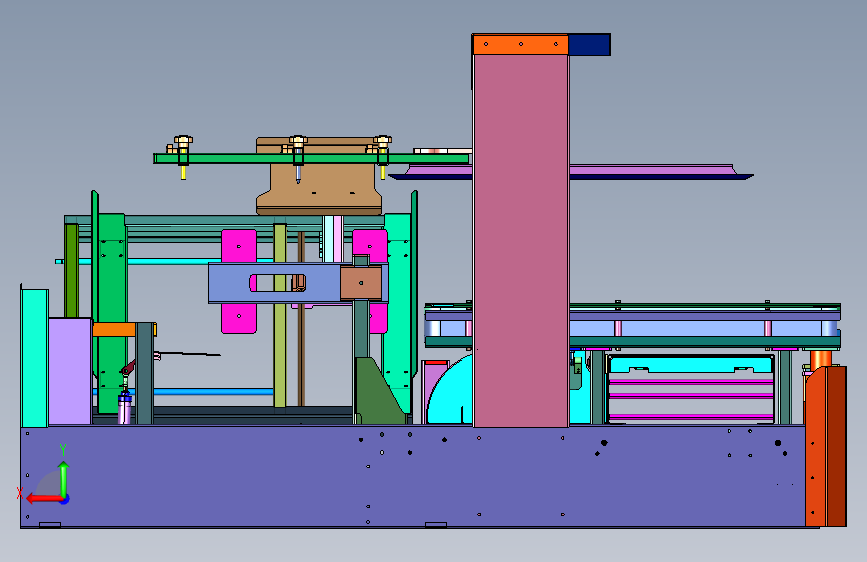Image resolution: width=867 pixels, height=562 pixels.
Task: Select the tall mauve vertical column
Action: pos(521,241)
